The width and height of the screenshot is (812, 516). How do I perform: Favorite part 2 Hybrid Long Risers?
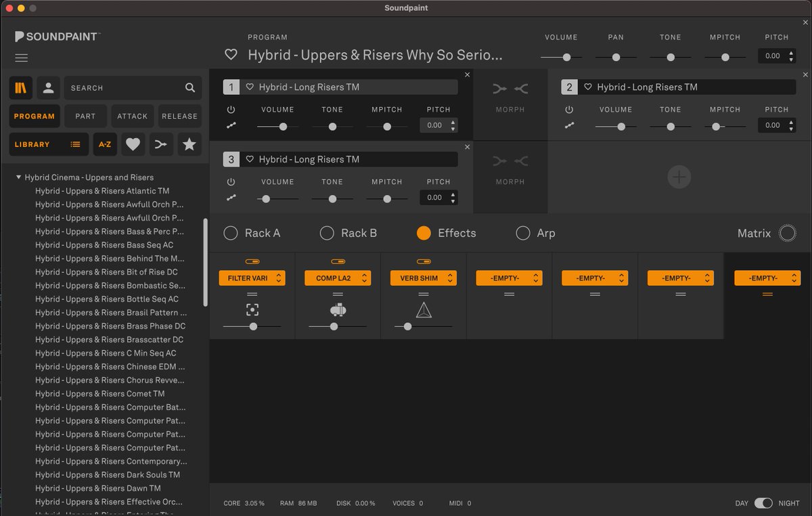click(588, 87)
